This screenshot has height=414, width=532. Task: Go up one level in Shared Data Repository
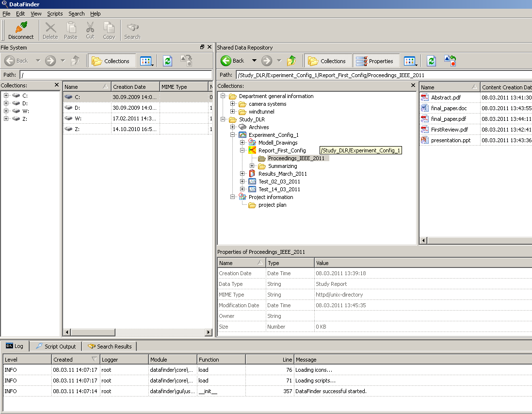pyautogui.click(x=291, y=61)
